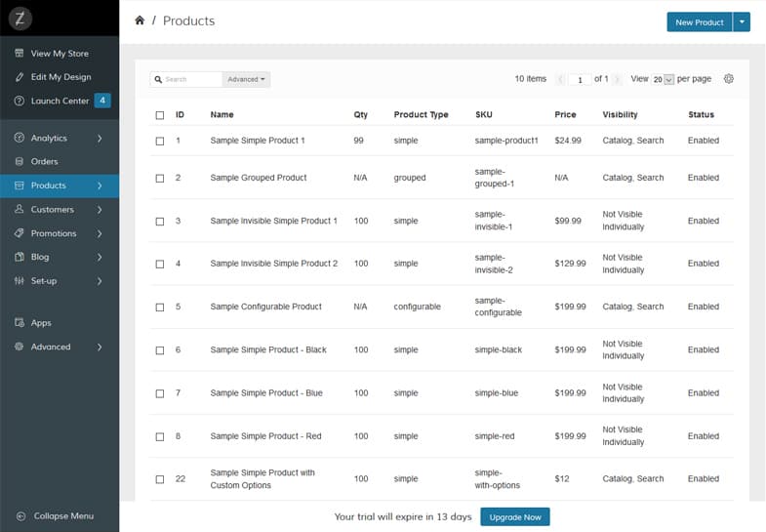Select checkbox for Sample Simple Product - Blue
Screen dimensions: 766x532
tap(160, 393)
